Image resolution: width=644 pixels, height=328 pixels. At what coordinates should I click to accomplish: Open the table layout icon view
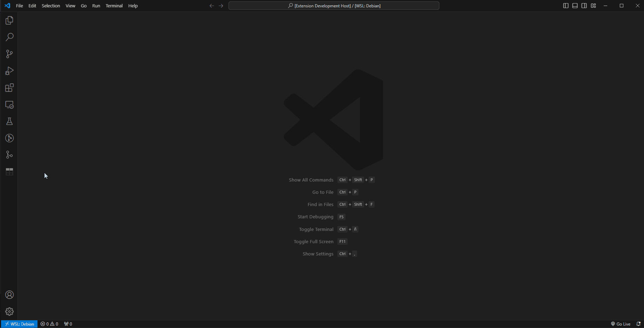pyautogui.click(x=9, y=172)
